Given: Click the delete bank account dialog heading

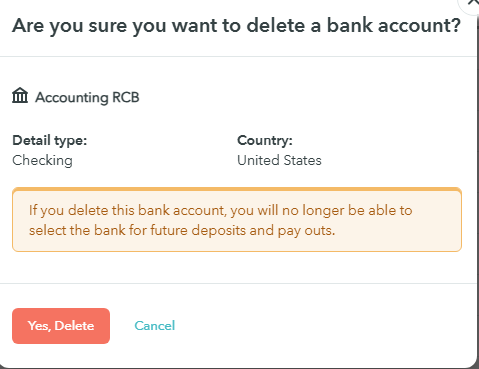Looking at the screenshot, I should (236, 26).
